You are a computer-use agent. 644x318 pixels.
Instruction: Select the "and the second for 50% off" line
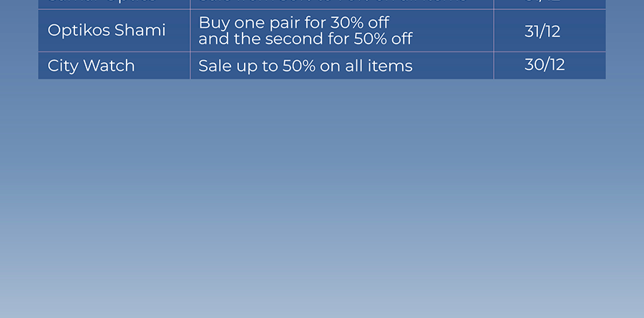click(305, 39)
